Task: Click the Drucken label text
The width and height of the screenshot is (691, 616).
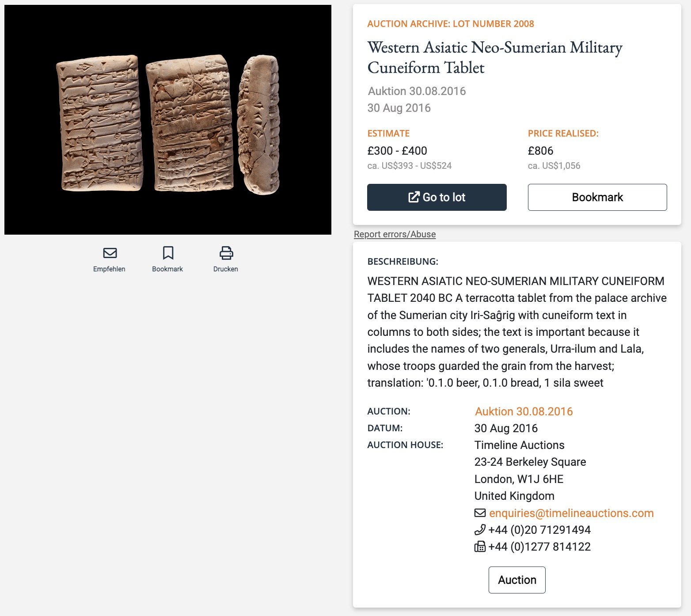Action: [x=226, y=269]
